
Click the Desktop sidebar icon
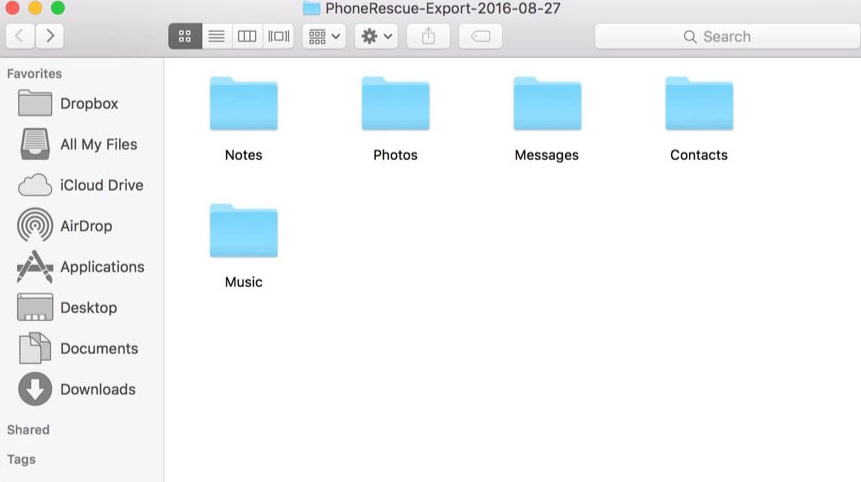coord(35,307)
